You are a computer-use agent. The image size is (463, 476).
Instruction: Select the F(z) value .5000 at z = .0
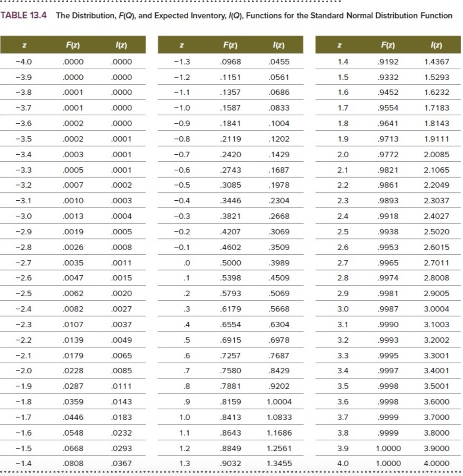coord(231,263)
